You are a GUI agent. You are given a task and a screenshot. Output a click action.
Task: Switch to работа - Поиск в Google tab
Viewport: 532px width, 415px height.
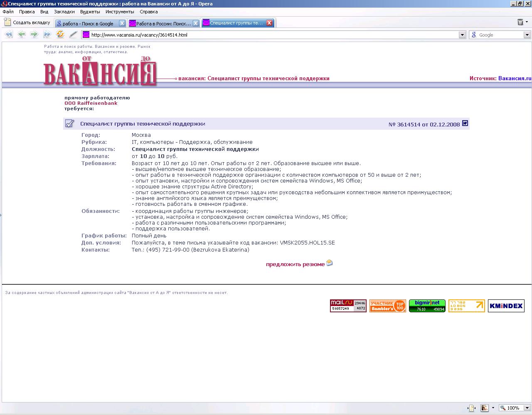(91, 23)
